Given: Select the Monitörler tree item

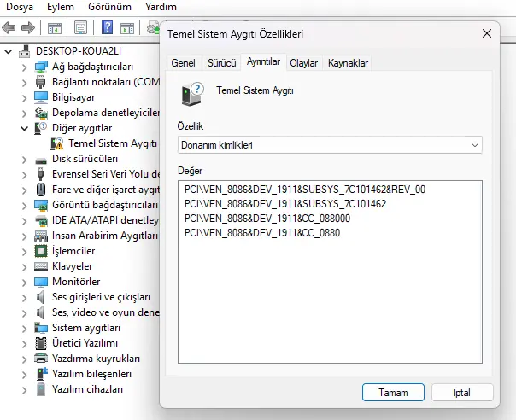Looking at the screenshot, I should 76,282.
